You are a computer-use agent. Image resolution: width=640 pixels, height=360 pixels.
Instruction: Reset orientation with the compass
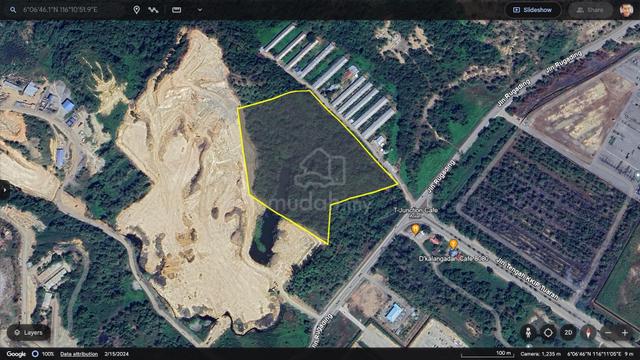pos(588,333)
